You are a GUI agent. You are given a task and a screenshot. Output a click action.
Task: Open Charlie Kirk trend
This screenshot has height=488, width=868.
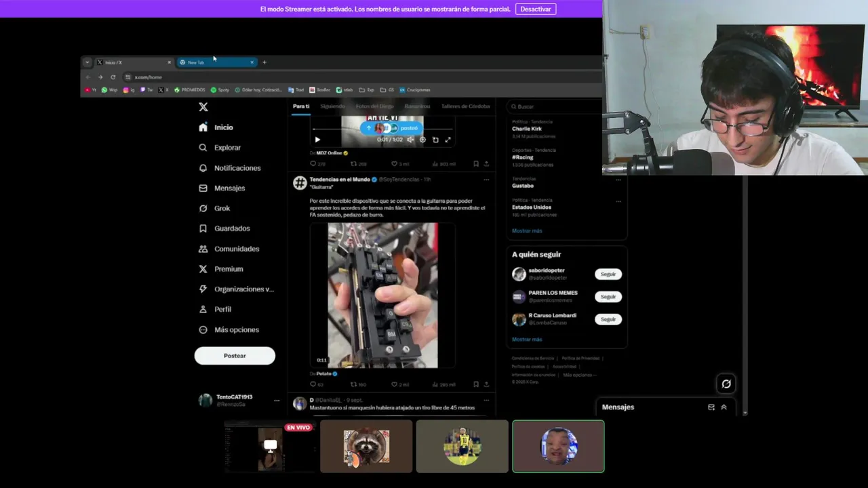526,129
